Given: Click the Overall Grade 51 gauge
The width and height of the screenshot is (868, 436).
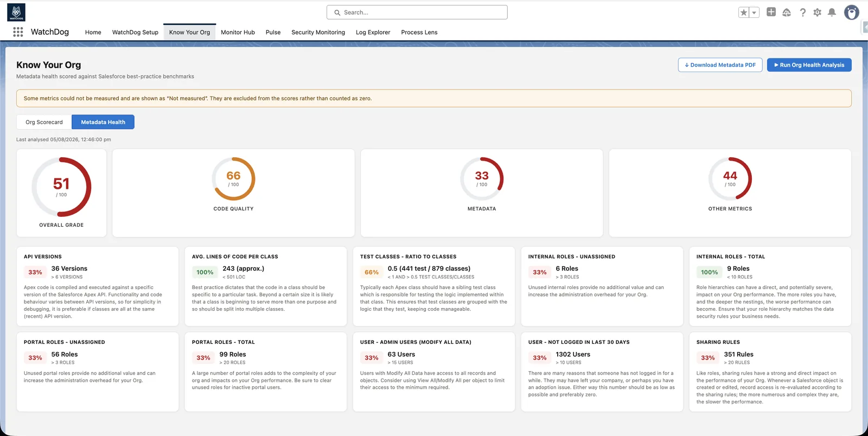Looking at the screenshot, I should [x=61, y=187].
